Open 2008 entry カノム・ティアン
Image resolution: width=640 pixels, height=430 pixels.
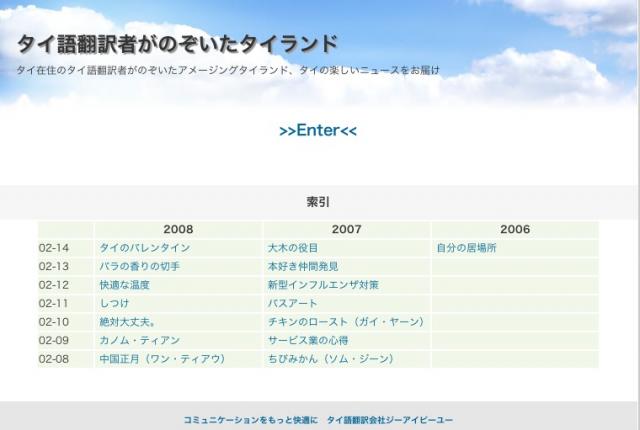tap(140, 340)
